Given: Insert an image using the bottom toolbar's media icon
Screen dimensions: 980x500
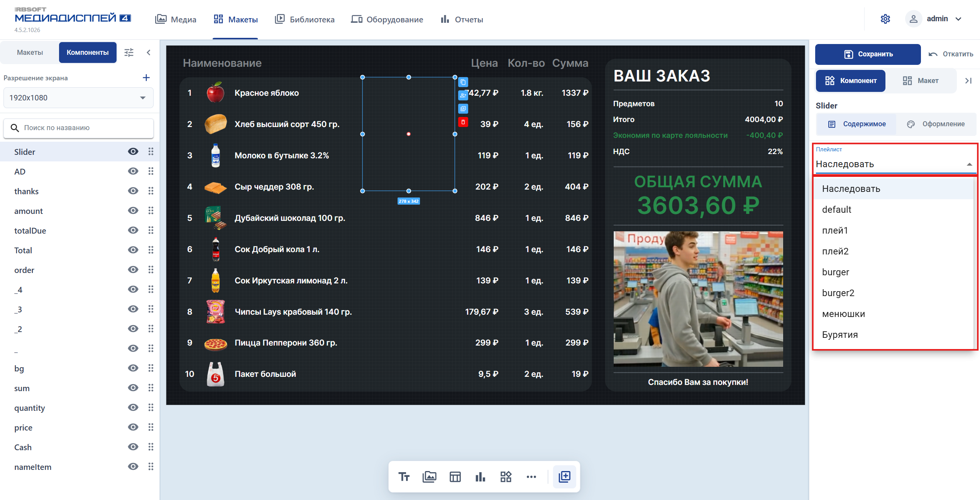Looking at the screenshot, I should [429, 477].
